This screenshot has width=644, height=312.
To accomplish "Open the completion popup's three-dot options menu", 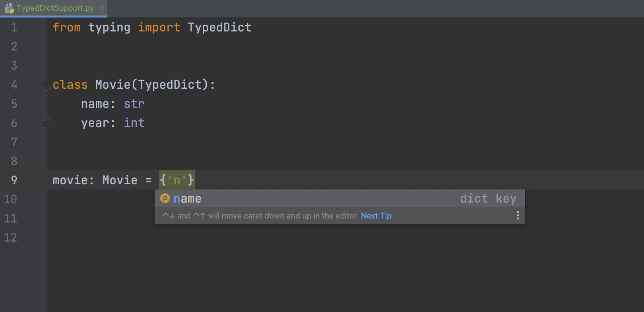I will coord(518,215).
